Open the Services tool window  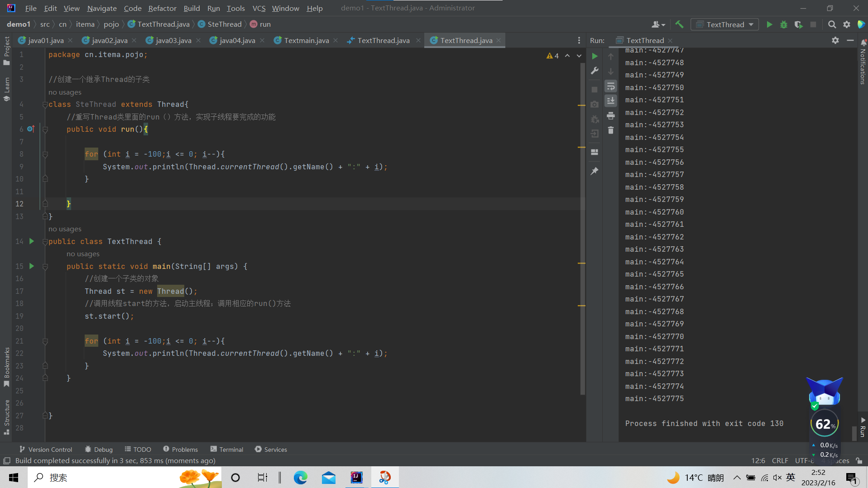pyautogui.click(x=271, y=450)
